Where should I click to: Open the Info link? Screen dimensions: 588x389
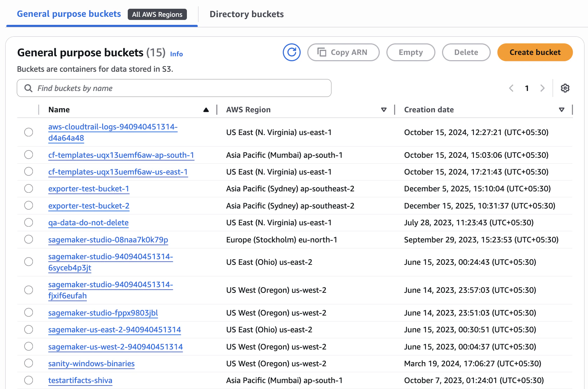pyautogui.click(x=176, y=54)
